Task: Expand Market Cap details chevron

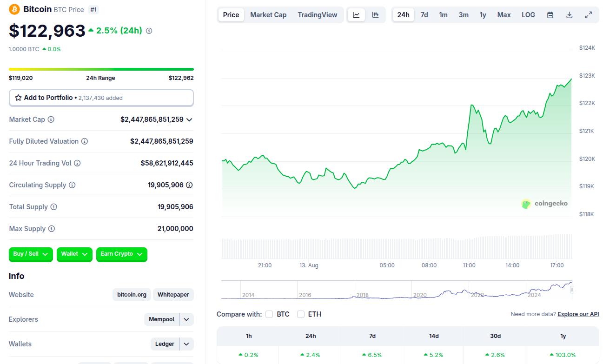Action: click(189, 119)
